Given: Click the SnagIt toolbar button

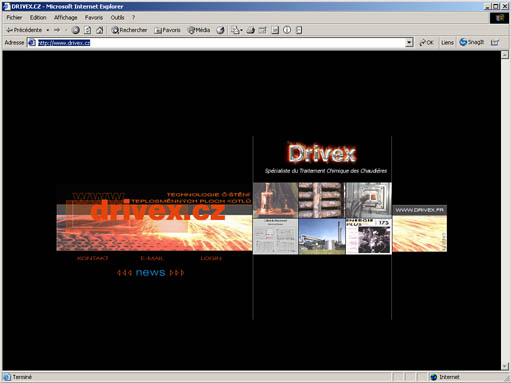Looking at the screenshot, I should pyautogui.click(x=471, y=42).
